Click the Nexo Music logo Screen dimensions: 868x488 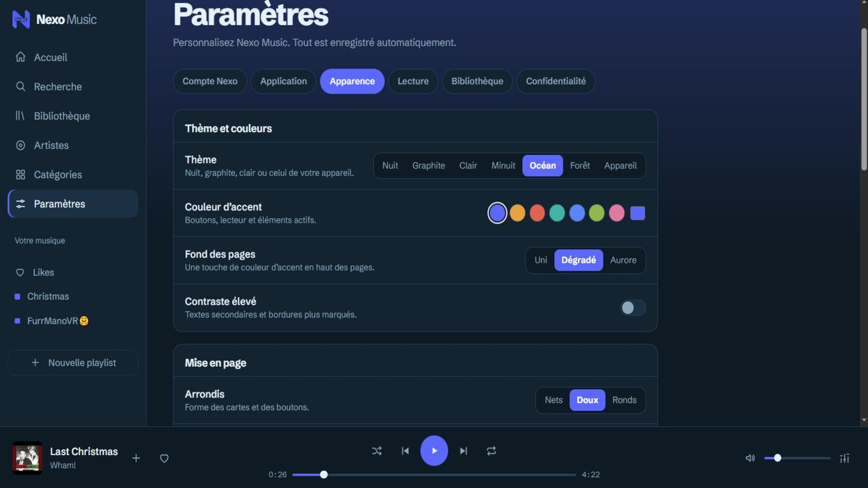coord(54,19)
